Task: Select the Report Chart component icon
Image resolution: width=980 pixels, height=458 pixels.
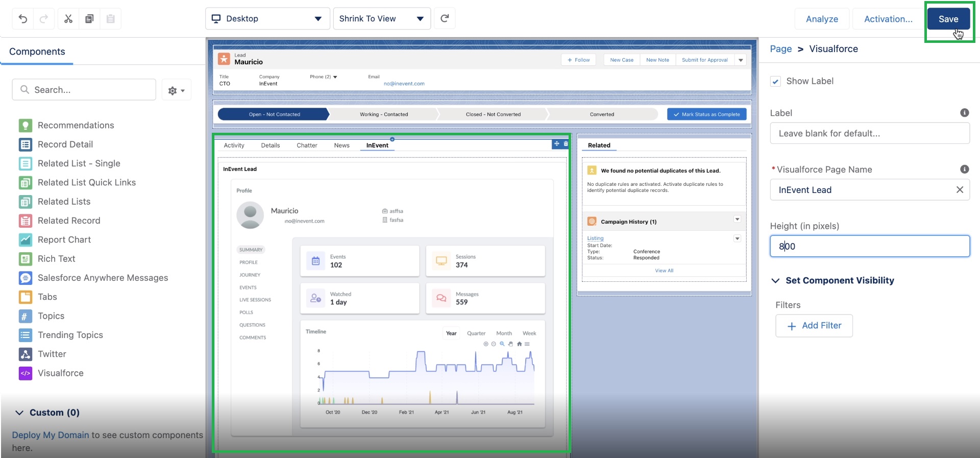Action: tap(26, 239)
